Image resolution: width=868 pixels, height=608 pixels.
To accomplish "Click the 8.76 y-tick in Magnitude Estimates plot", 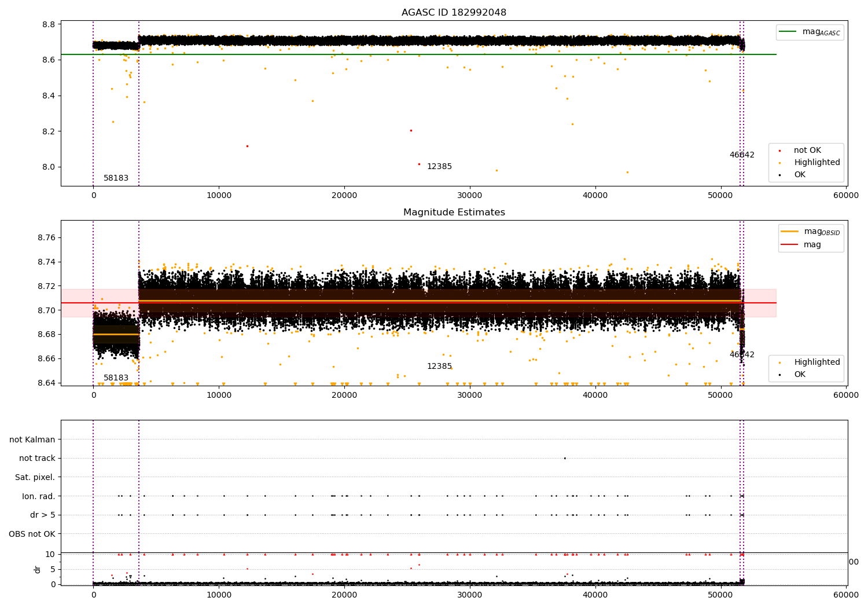I will click(46, 238).
